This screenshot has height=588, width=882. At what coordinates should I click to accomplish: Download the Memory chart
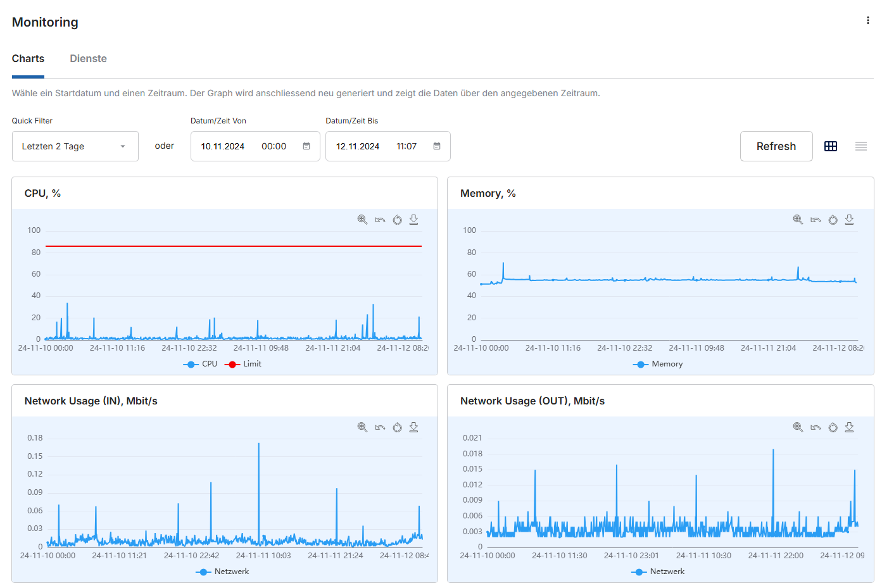[849, 220]
